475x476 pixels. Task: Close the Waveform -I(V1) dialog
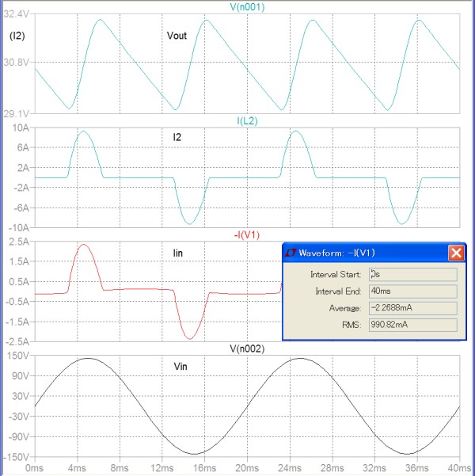pos(456,253)
